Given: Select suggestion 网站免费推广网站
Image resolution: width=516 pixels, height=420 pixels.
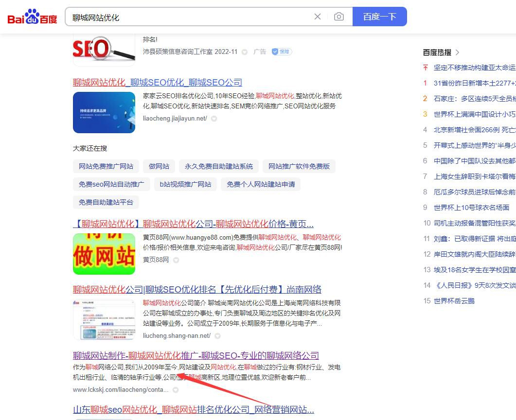Looking at the screenshot, I should pos(106,166).
